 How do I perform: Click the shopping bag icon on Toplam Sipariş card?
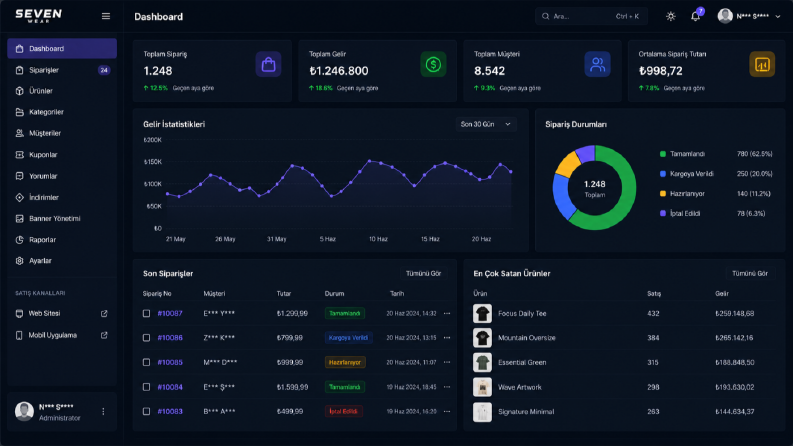[269, 64]
